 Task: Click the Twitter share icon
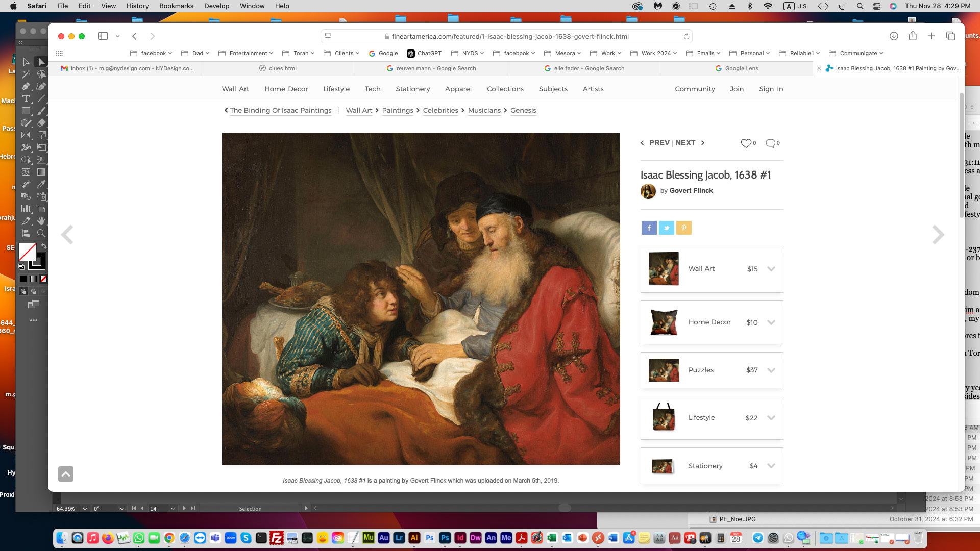(x=666, y=228)
